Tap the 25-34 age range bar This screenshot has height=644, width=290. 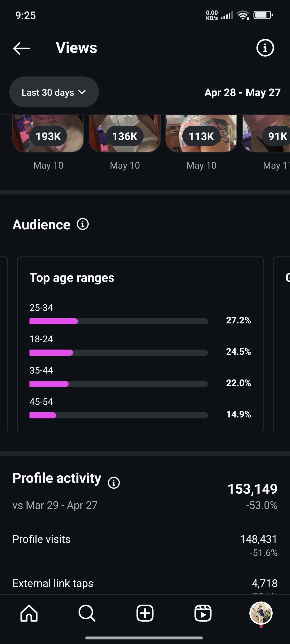pyautogui.click(x=118, y=321)
